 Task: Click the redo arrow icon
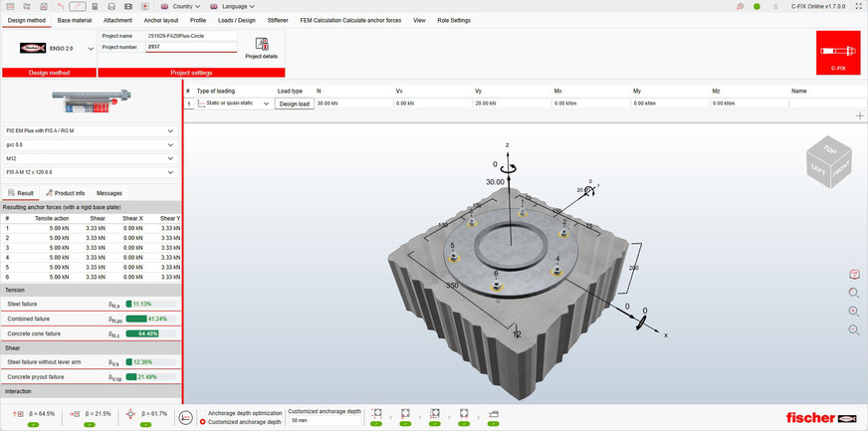(x=77, y=6)
